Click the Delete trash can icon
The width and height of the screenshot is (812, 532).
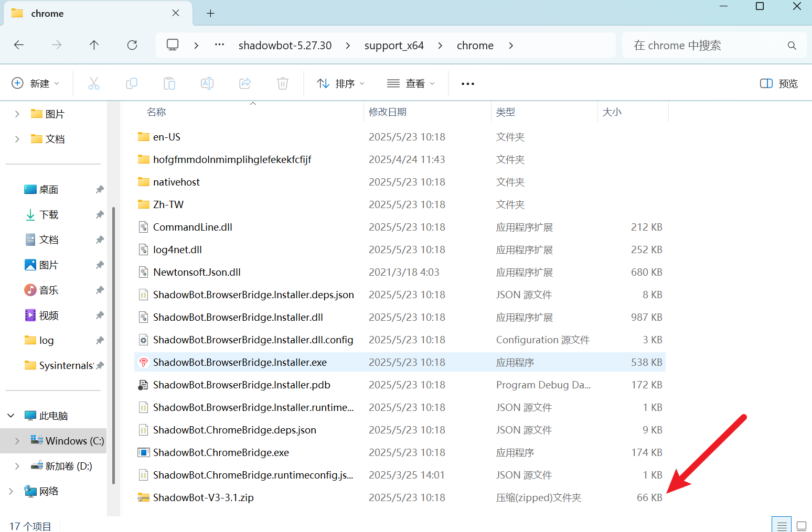(x=283, y=83)
